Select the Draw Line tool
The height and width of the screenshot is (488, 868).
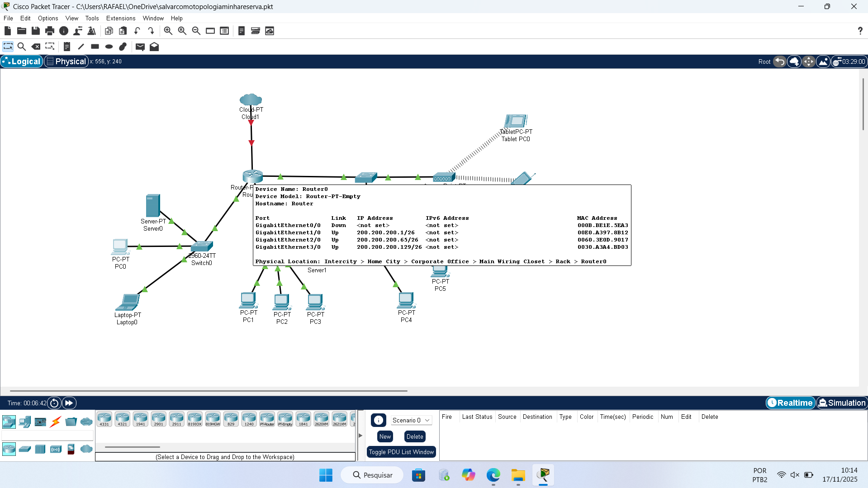click(x=81, y=47)
